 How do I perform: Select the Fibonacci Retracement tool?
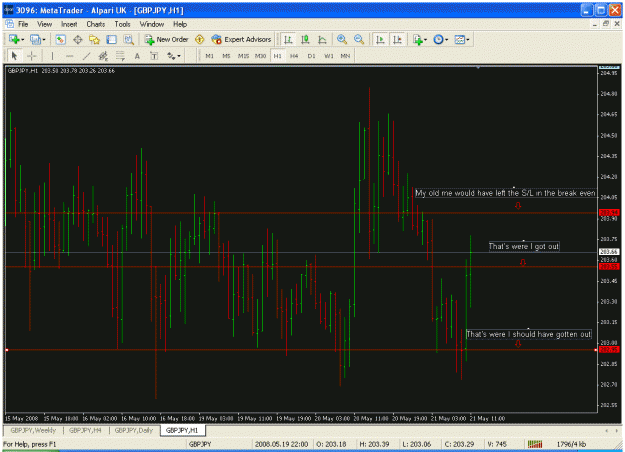coord(120,56)
